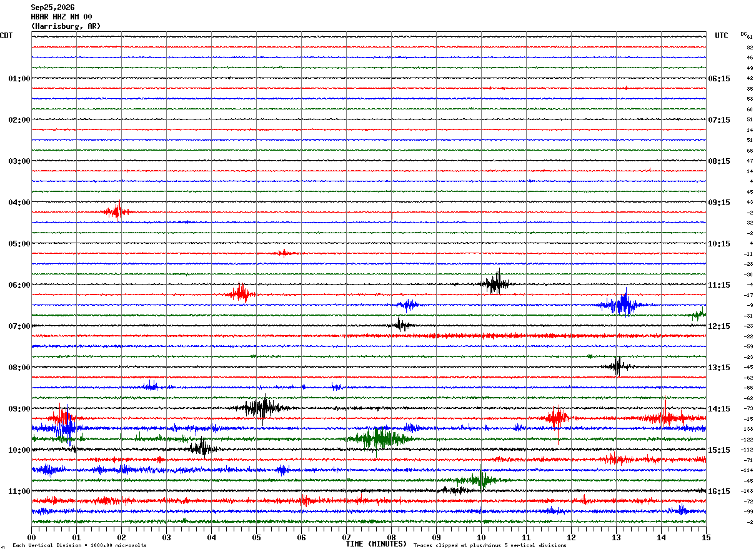Click the Harrisburg, AR location text
The width and height of the screenshot is (756, 554).
(66, 26)
